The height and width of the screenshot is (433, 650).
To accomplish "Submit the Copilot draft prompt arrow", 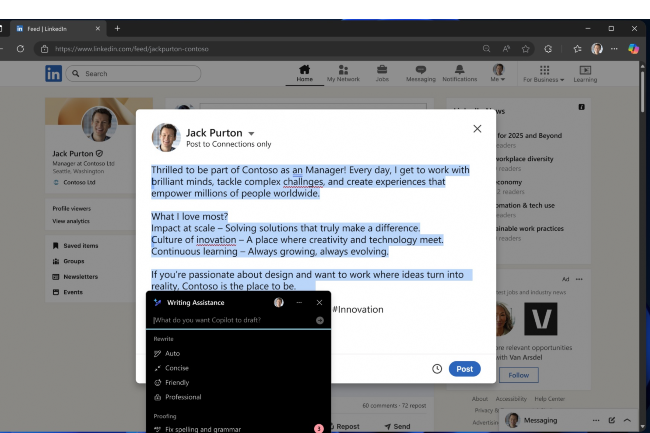I will click(x=320, y=321).
